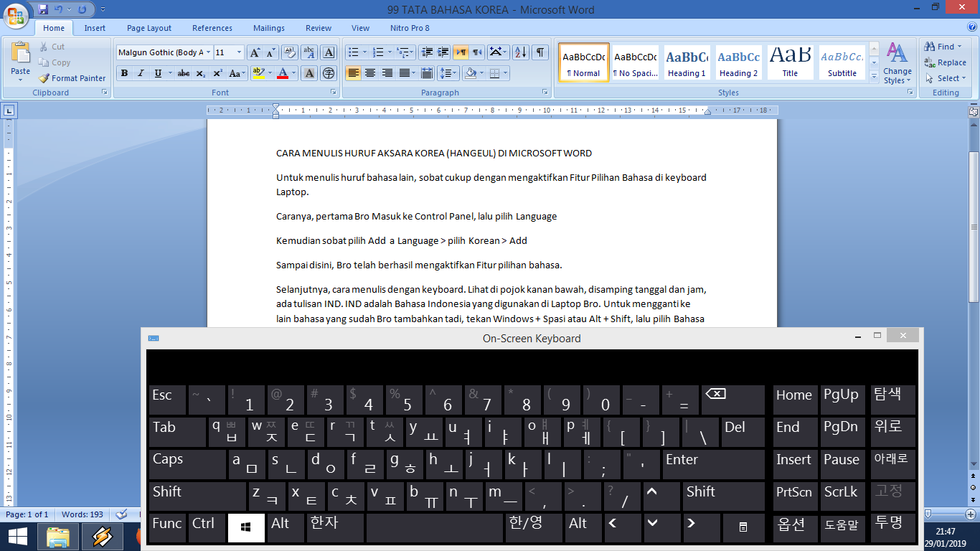Open the Select dropdown in Editing
This screenshot has width=980, height=551.
pos(944,78)
